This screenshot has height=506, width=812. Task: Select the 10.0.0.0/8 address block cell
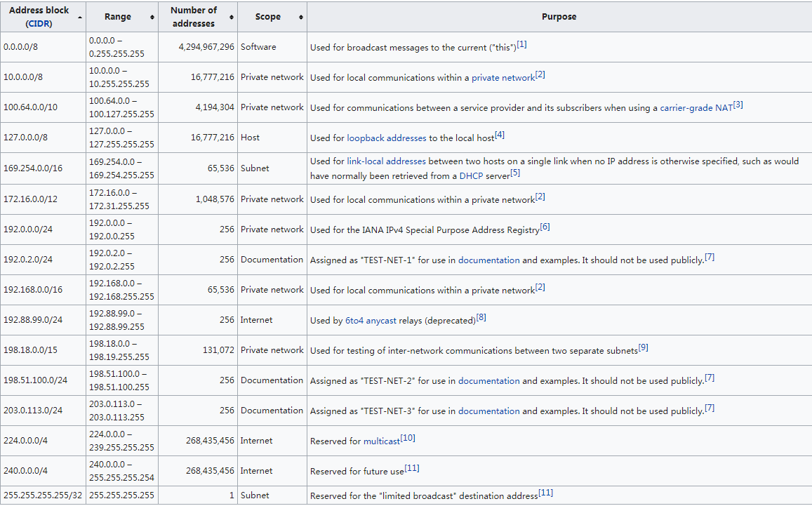pos(43,77)
